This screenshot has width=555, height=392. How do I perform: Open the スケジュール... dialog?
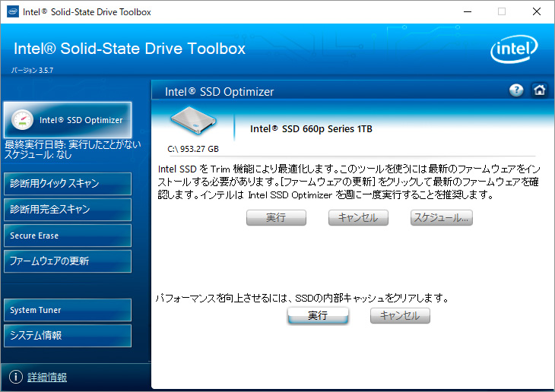click(x=442, y=217)
